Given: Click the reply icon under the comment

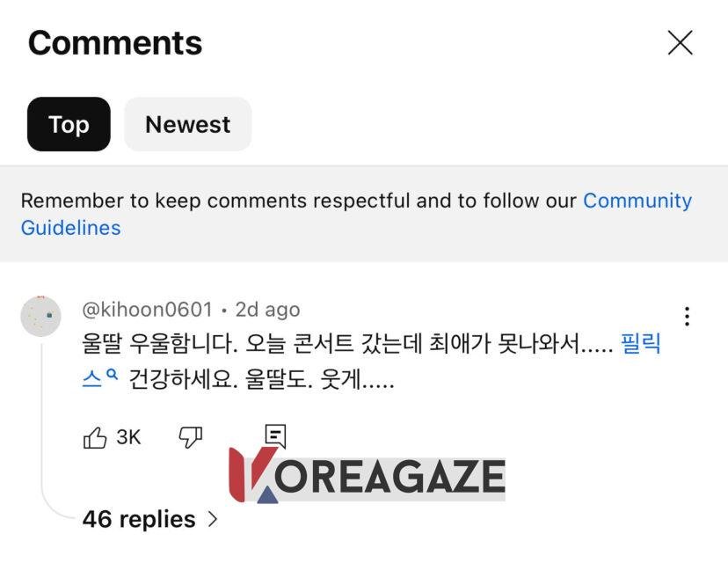Looking at the screenshot, I should 275,435.
